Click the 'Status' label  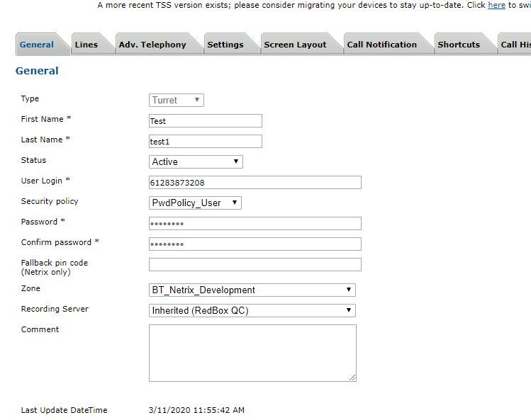pyautogui.click(x=33, y=160)
